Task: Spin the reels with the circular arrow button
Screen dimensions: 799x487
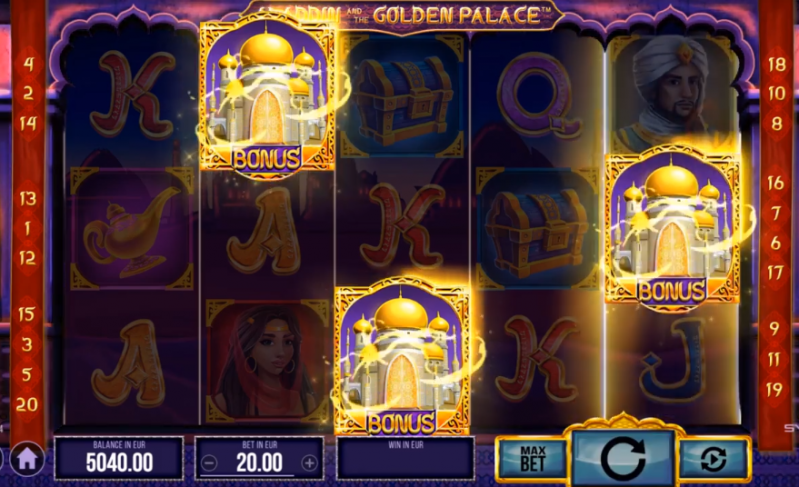Action: click(x=623, y=457)
